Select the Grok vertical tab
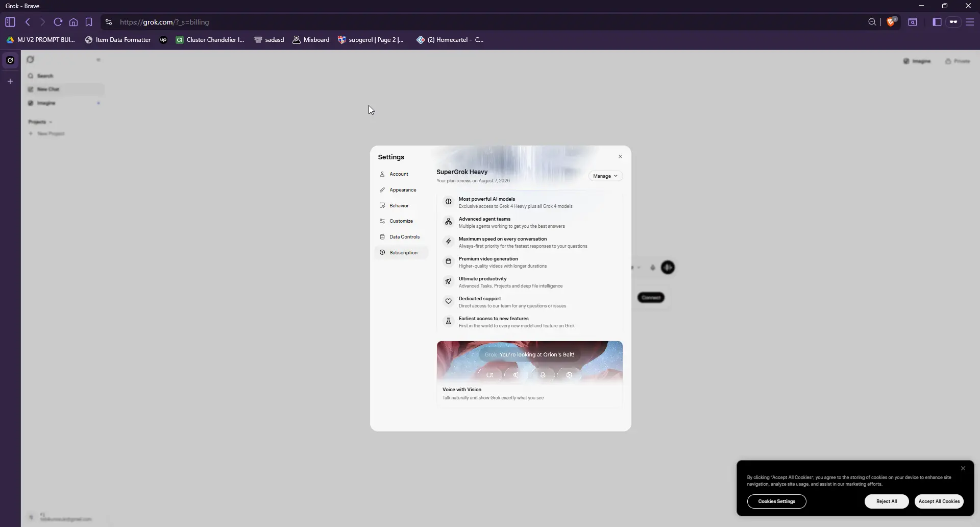Viewport: 980px width, 527px height. click(10, 60)
